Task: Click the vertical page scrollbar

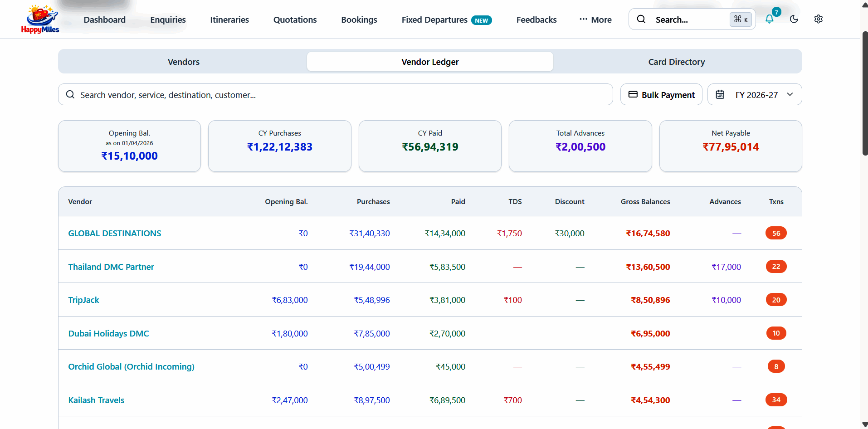Action: (x=864, y=93)
